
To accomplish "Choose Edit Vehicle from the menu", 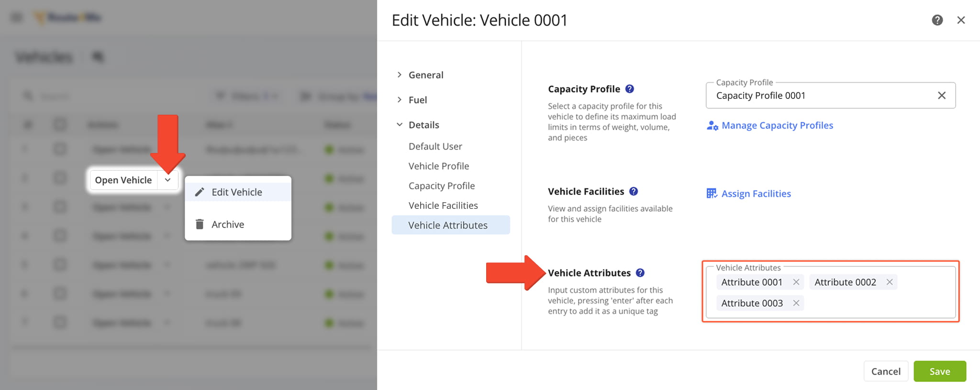I will coord(237,192).
